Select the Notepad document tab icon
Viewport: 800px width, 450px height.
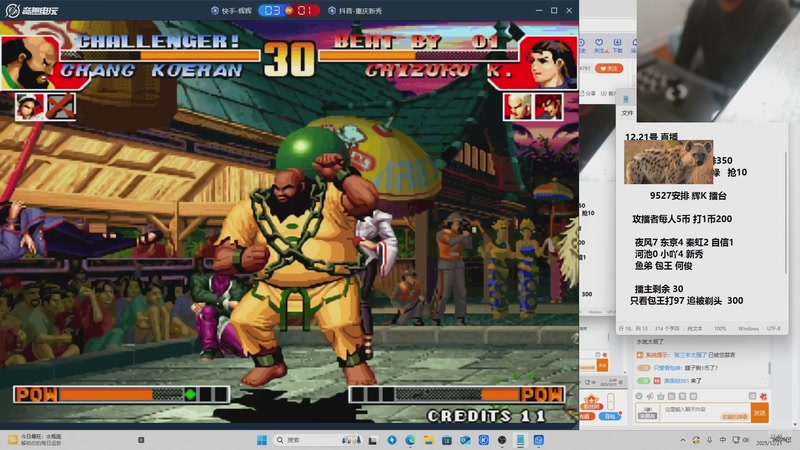(x=626, y=99)
